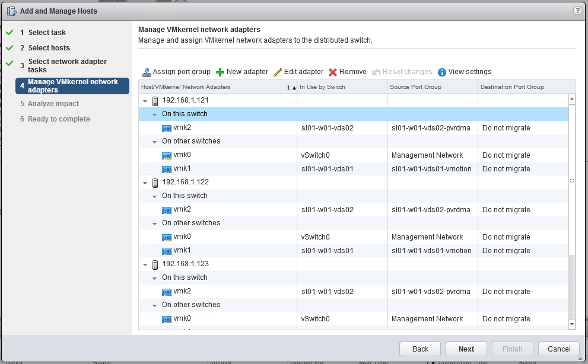The image size is (588, 364).
Task: Select vmk1 adapter icon under 192.168.1.121
Action: tap(167, 170)
